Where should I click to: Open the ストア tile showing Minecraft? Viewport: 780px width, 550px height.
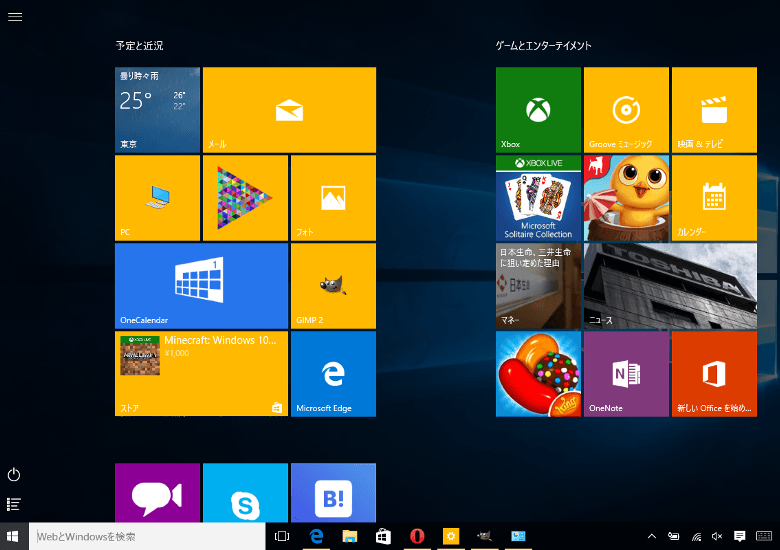(x=201, y=374)
